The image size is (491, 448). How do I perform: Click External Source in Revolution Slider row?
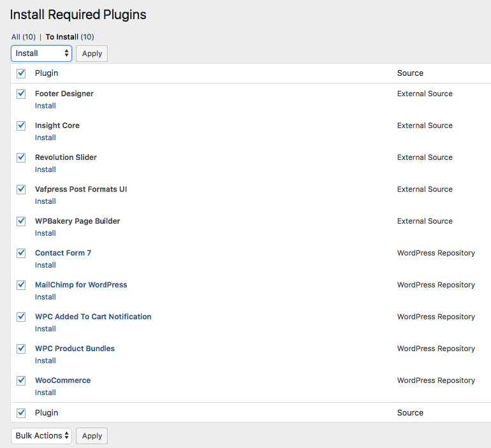tap(425, 157)
